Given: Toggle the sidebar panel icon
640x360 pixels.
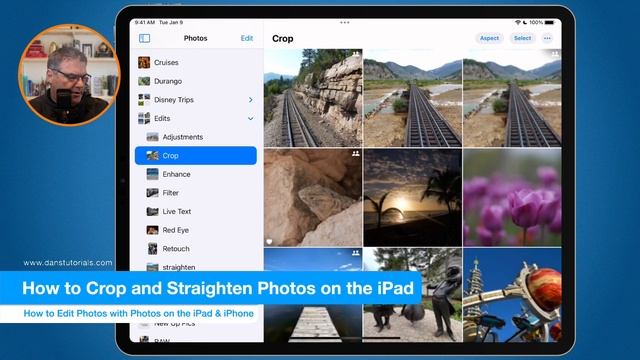Looking at the screenshot, I should 144,38.
